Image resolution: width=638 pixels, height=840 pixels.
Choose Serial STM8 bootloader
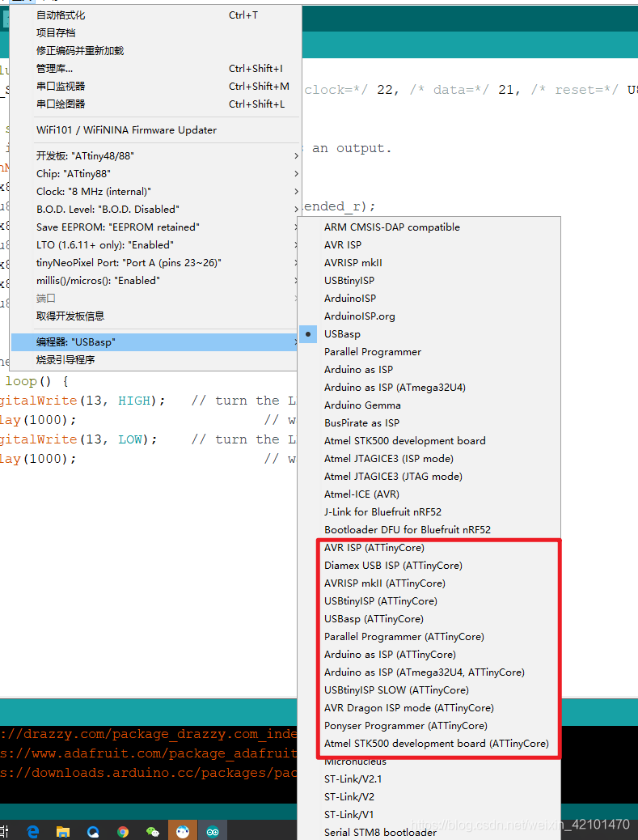point(430,832)
